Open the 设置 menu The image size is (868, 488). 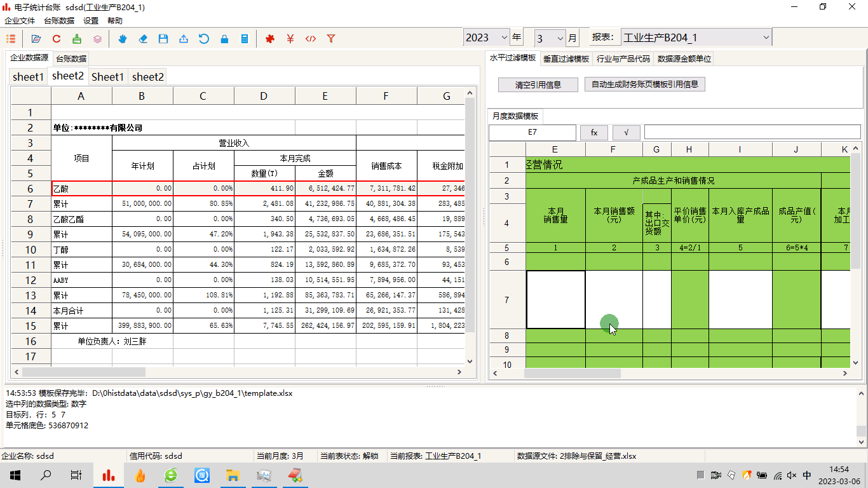(91, 20)
